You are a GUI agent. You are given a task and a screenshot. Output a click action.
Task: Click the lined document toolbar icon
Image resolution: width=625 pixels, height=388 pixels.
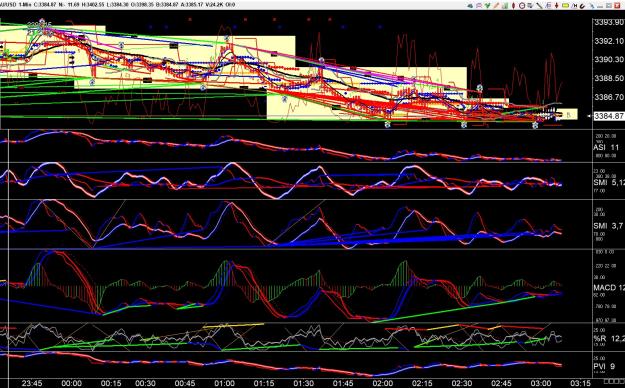click(548, 6)
